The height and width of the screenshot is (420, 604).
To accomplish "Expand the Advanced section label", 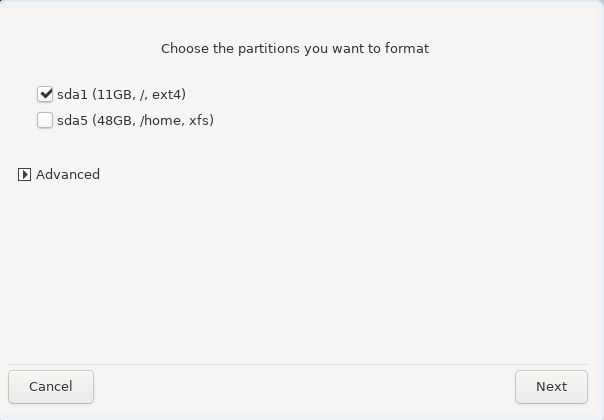I will (x=68, y=175).
